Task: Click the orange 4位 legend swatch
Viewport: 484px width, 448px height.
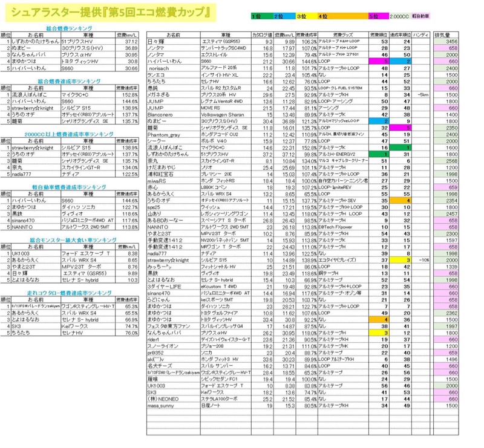Action: tap(343, 16)
